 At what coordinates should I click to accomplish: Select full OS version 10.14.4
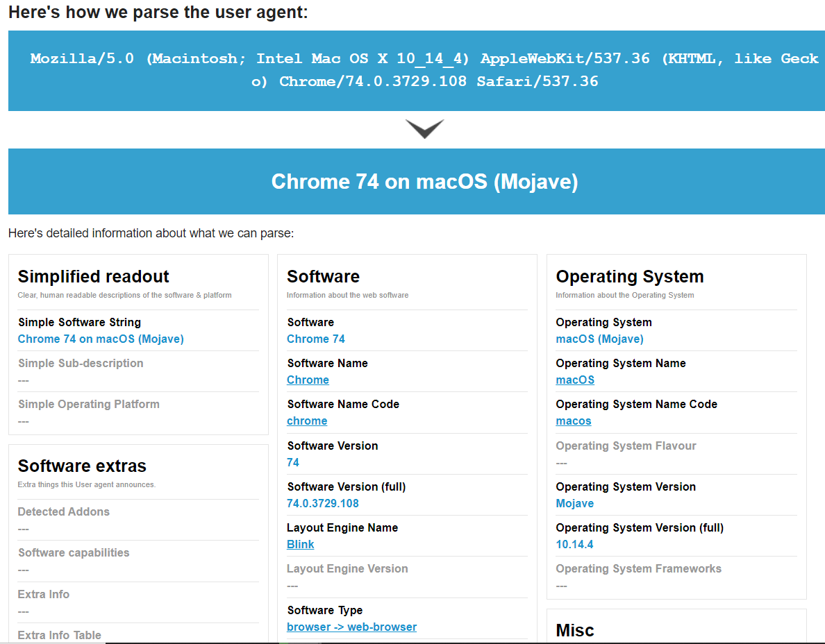pos(574,544)
